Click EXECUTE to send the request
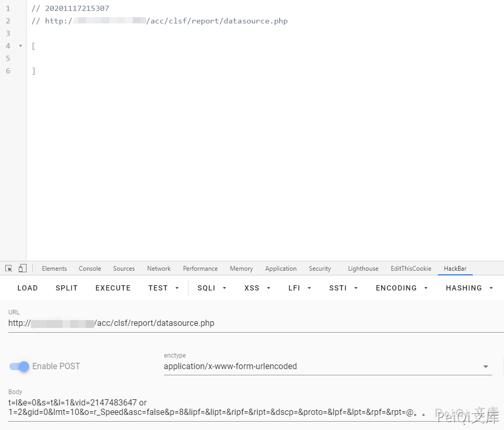Screen dimensions: 504x430 (113, 288)
